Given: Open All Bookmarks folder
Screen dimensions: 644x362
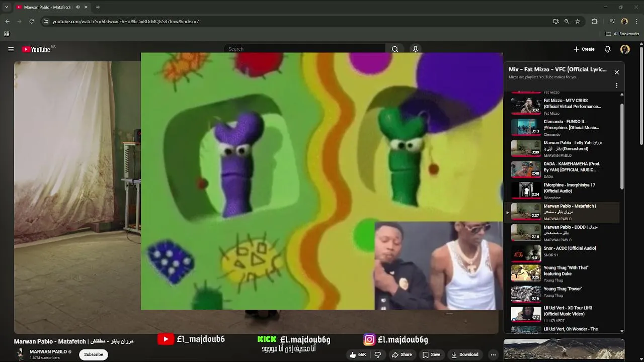Looking at the screenshot, I should click(622, 34).
